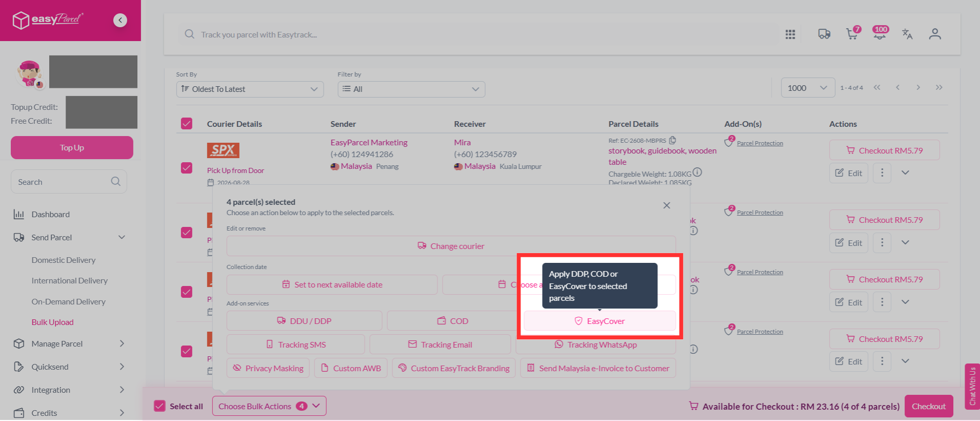This screenshot has height=421, width=980.
Task: Expand details of the second parcel row
Action: click(x=905, y=242)
